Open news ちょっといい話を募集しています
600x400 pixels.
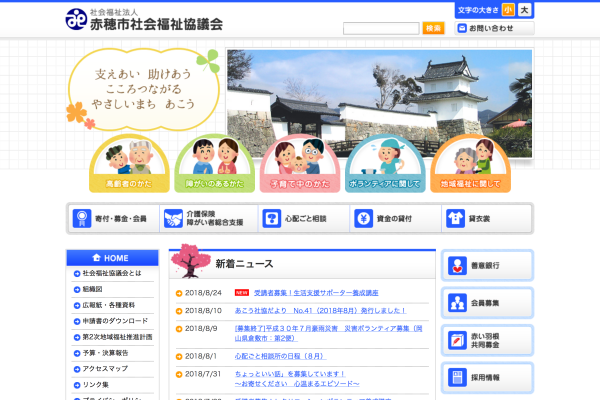pyautogui.click(x=297, y=378)
